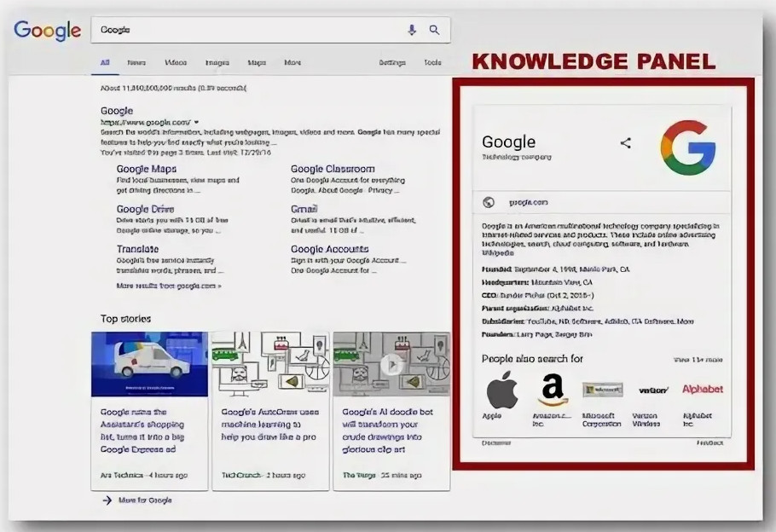Click the Verizon logo under People also search for
The height and width of the screenshot is (532, 776).
coord(653,390)
